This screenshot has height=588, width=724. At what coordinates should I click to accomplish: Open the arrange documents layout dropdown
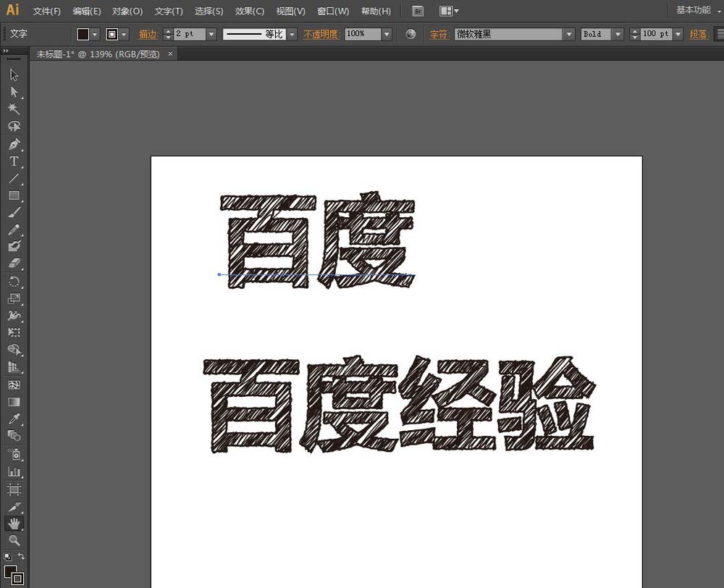(449, 11)
